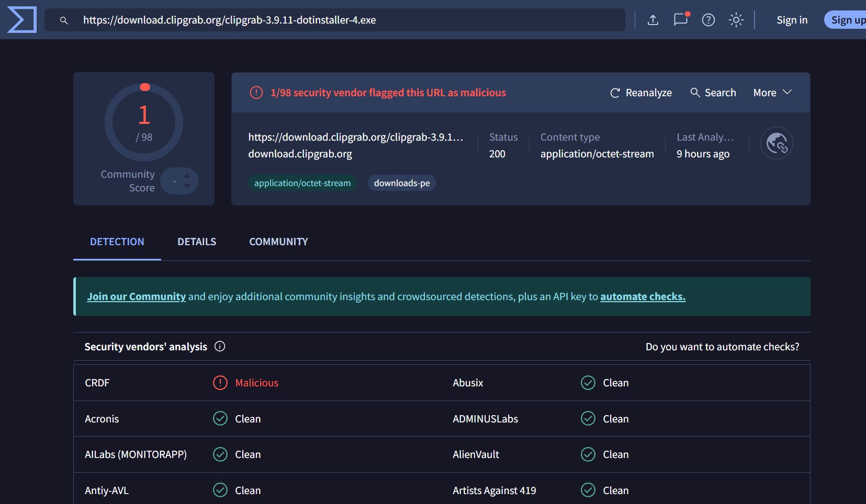Click Do you want to automate checks?
This screenshot has width=866, height=504.
[722, 347]
